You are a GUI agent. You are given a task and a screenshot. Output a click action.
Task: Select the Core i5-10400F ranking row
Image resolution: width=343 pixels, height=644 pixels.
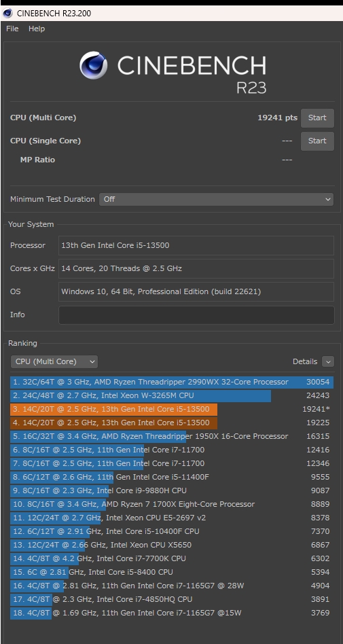172,531
